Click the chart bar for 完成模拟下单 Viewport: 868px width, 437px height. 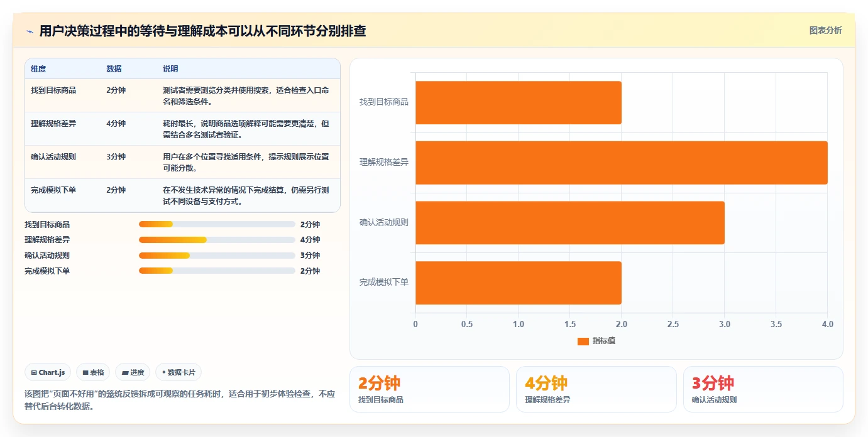tap(519, 283)
